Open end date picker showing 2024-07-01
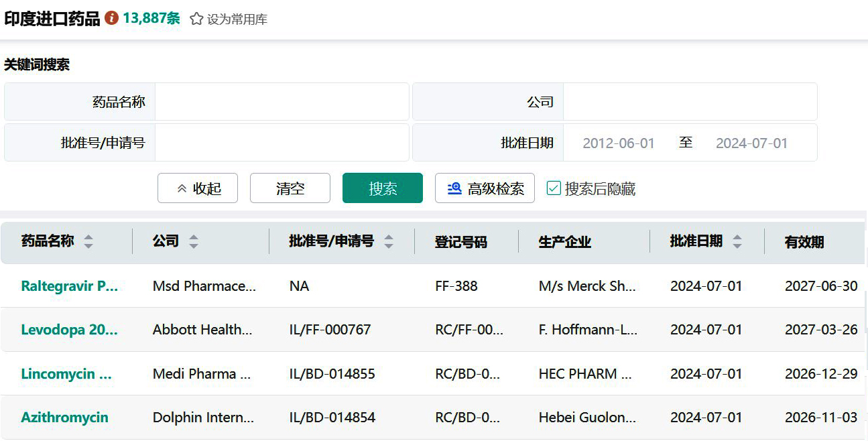This screenshot has height=441, width=868. [x=751, y=143]
